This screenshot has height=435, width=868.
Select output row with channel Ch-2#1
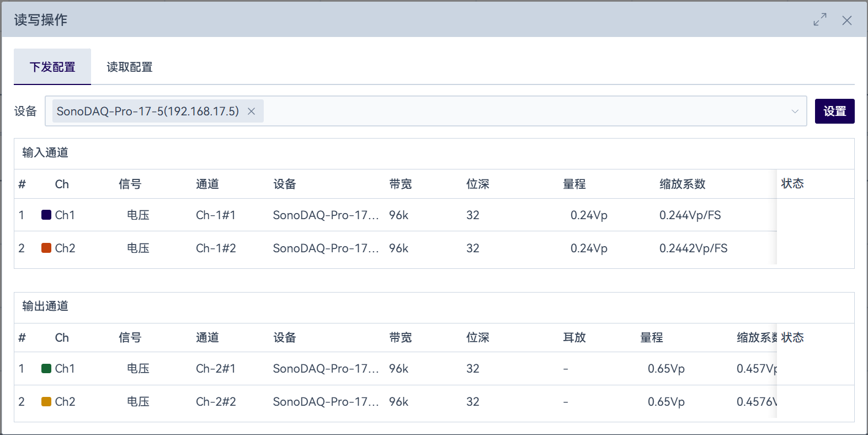tap(216, 368)
